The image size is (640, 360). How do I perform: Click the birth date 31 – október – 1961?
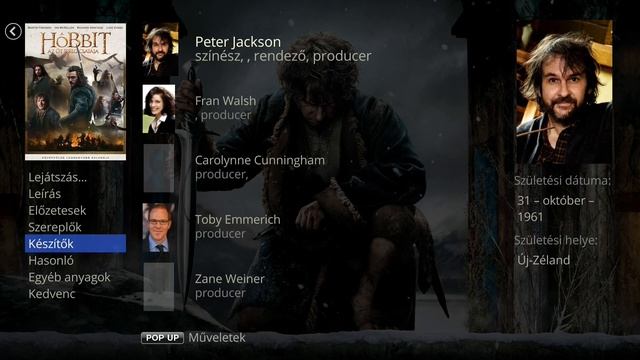pos(556,209)
